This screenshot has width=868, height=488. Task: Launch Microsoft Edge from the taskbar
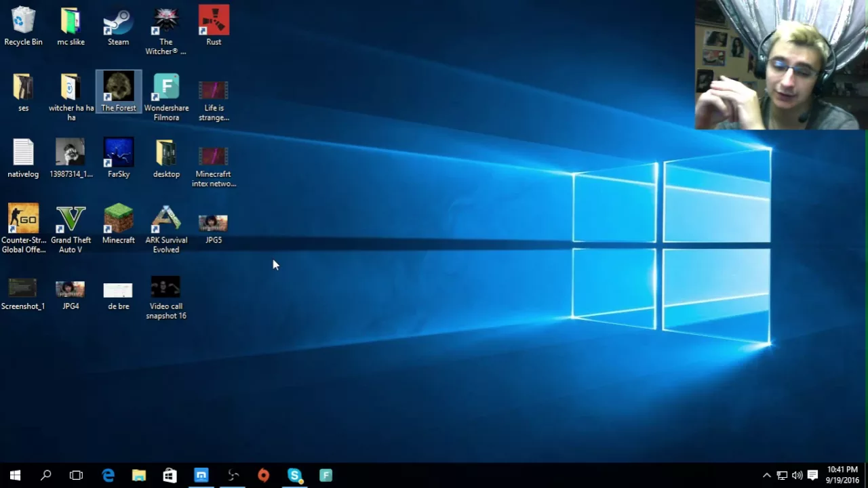tap(108, 475)
